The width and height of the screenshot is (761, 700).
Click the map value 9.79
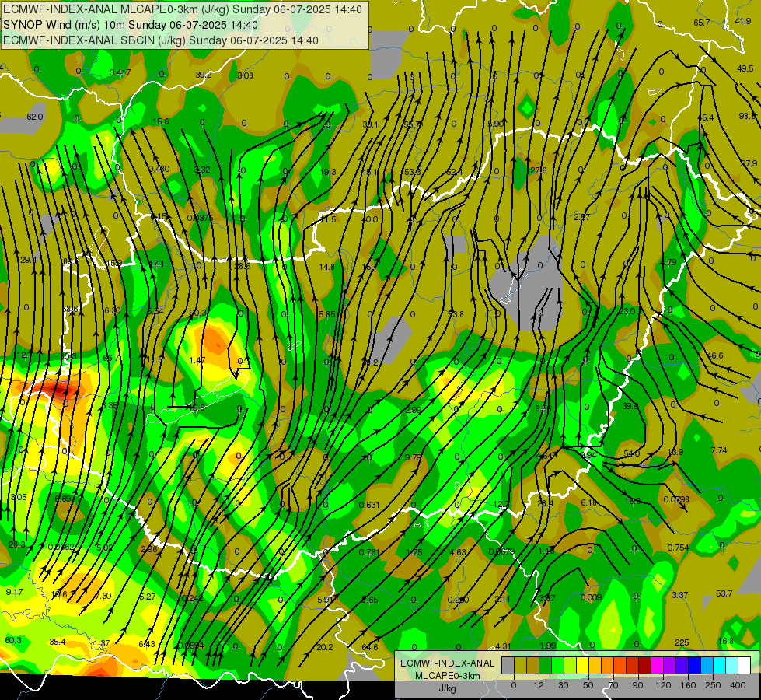click(413, 457)
